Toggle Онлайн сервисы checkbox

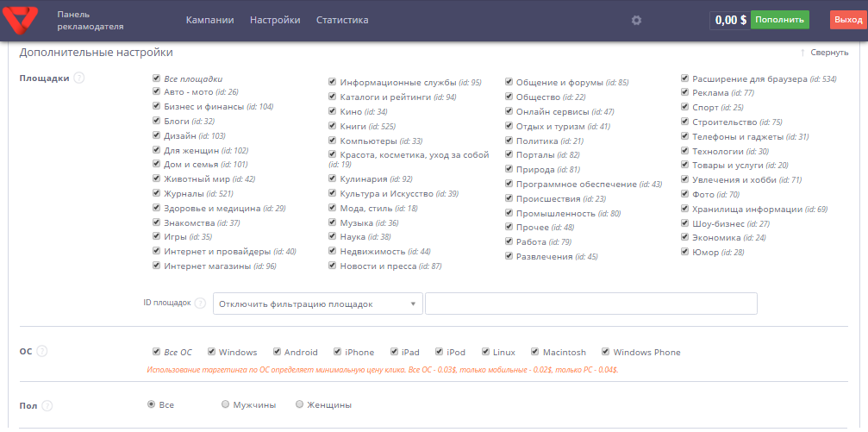pos(509,110)
